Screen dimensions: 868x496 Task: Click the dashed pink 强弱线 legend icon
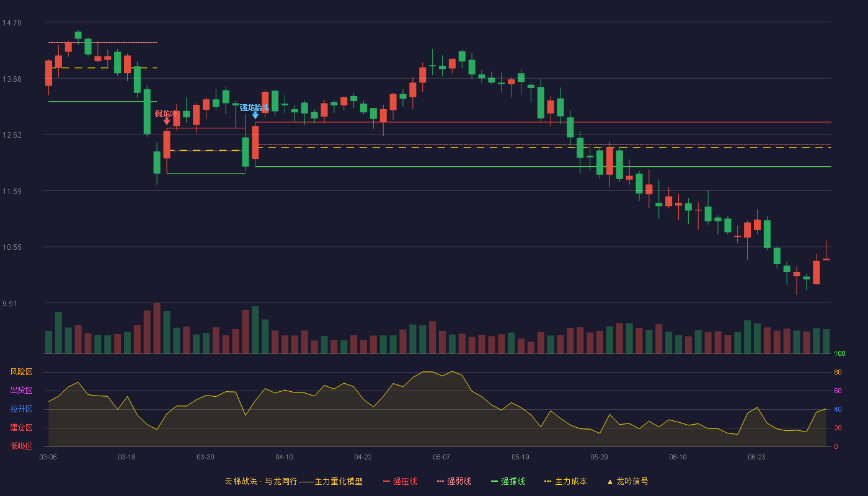tap(440, 481)
